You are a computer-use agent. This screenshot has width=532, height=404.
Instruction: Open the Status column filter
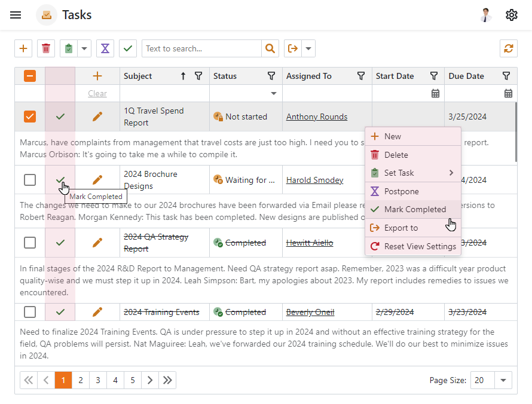[x=271, y=76]
